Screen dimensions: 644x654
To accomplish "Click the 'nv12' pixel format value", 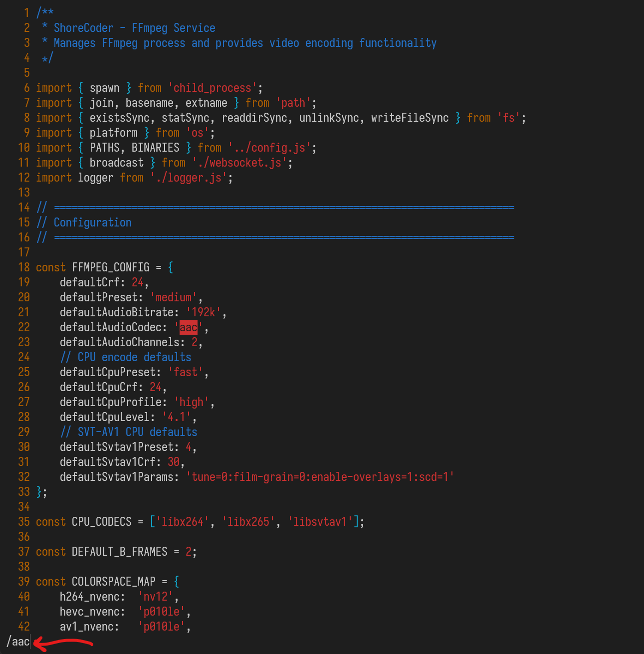I will 156,597.
